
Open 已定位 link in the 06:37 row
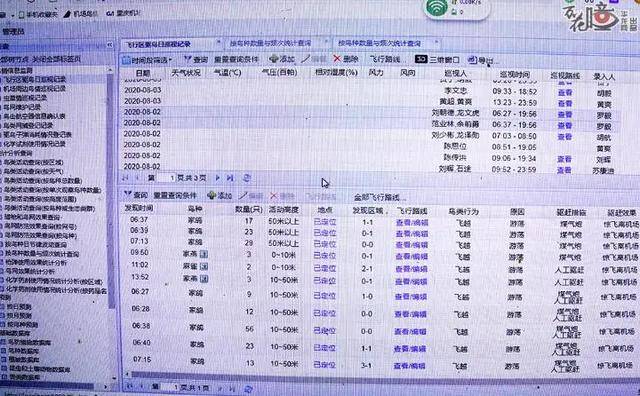325,222
